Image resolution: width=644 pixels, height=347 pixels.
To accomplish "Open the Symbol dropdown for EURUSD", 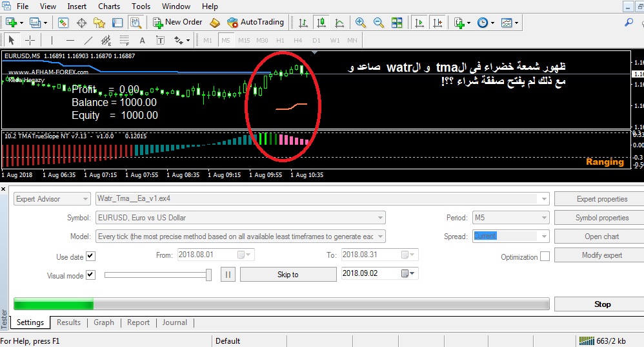I will click(380, 218).
